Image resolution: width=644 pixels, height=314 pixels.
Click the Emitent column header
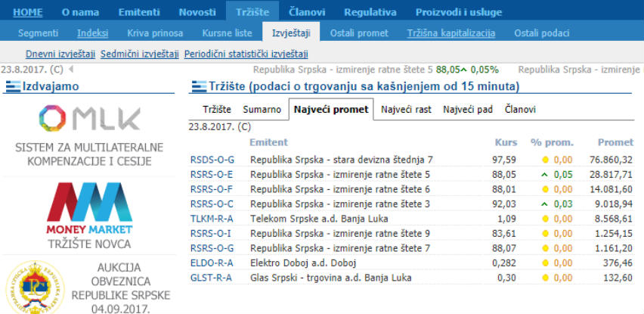pos(268,142)
